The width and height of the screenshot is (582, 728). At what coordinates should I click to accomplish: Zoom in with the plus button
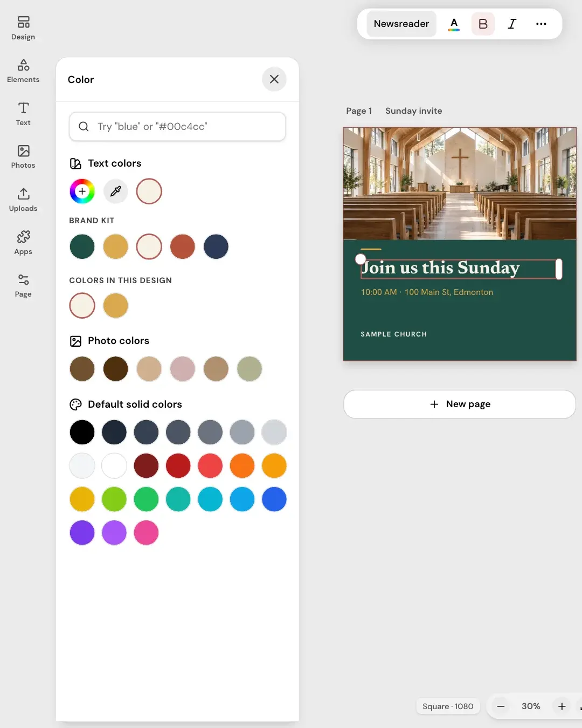[562, 706]
